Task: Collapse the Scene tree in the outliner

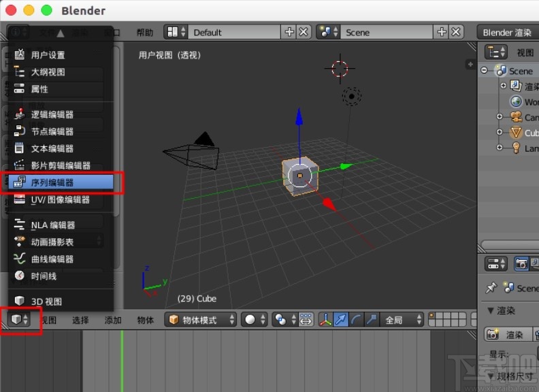Action: [x=484, y=71]
